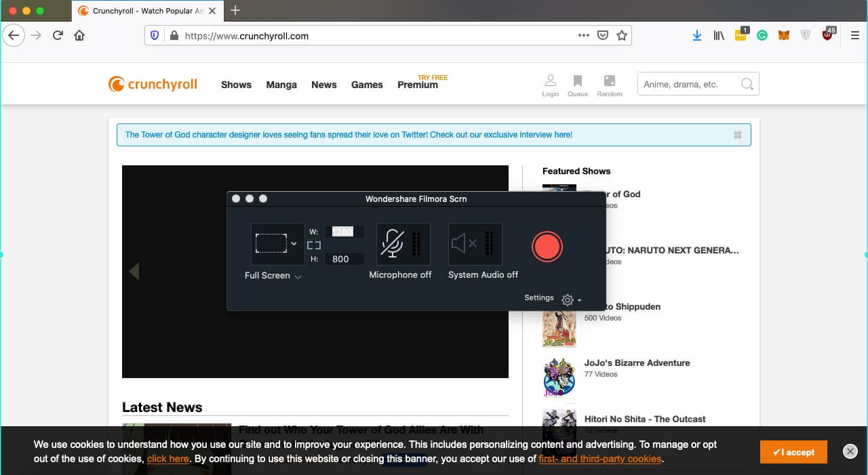
Task: Open Filmora Scrn settings gear
Action: point(568,300)
